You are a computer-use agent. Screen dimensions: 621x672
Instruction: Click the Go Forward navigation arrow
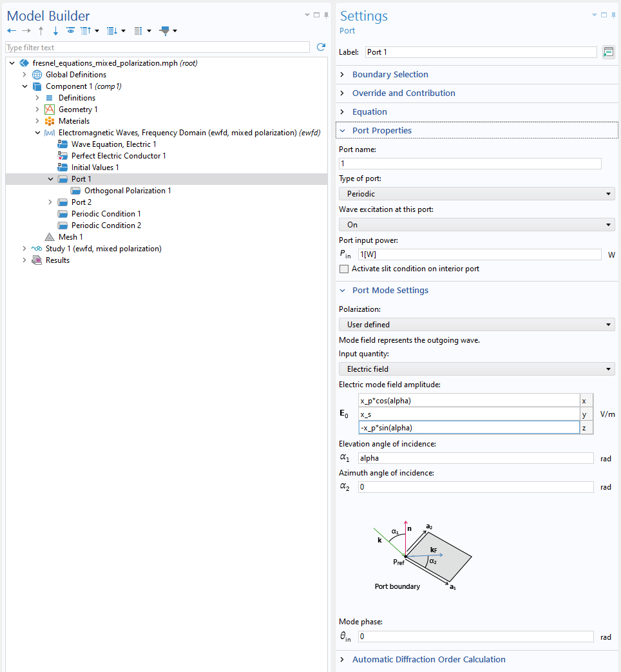point(26,30)
